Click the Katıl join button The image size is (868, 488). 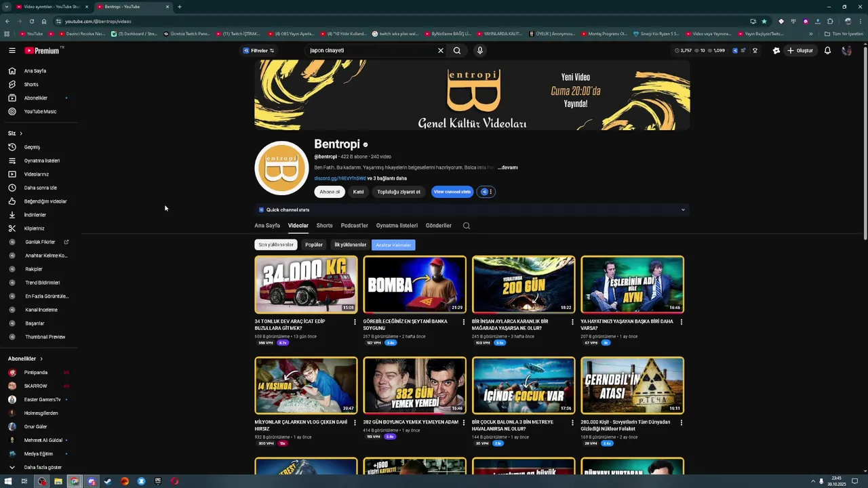point(358,192)
